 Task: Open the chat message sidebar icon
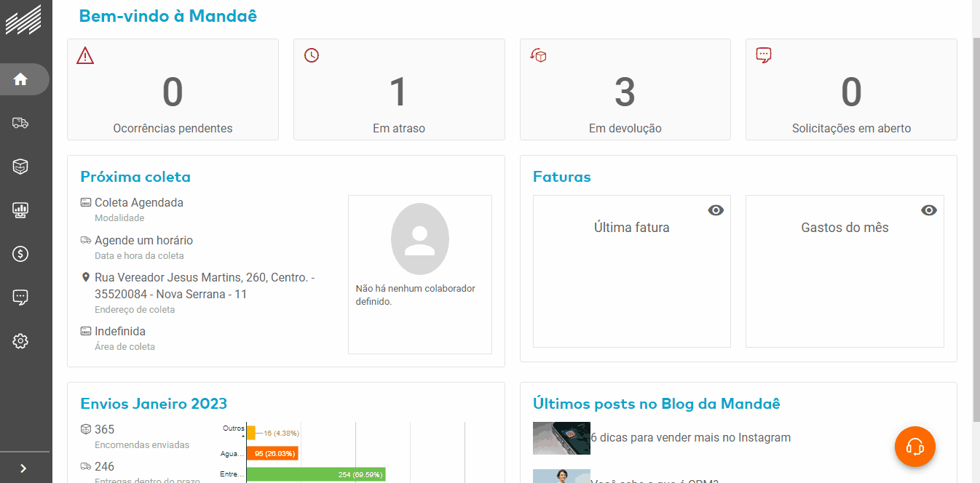(20, 297)
